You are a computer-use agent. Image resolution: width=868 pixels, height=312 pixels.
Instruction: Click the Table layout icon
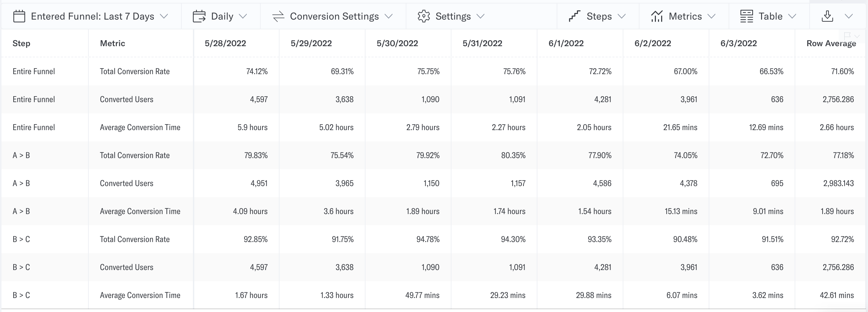[x=747, y=16]
